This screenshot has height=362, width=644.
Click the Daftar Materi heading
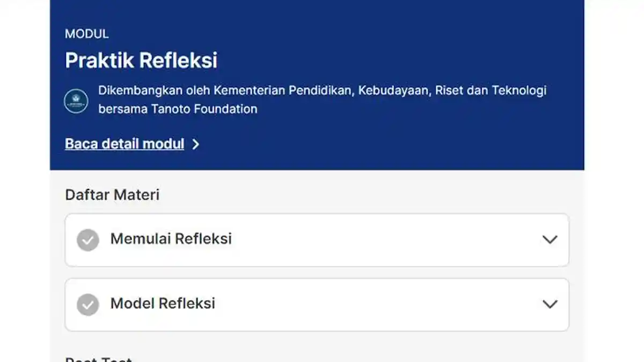coord(112,195)
